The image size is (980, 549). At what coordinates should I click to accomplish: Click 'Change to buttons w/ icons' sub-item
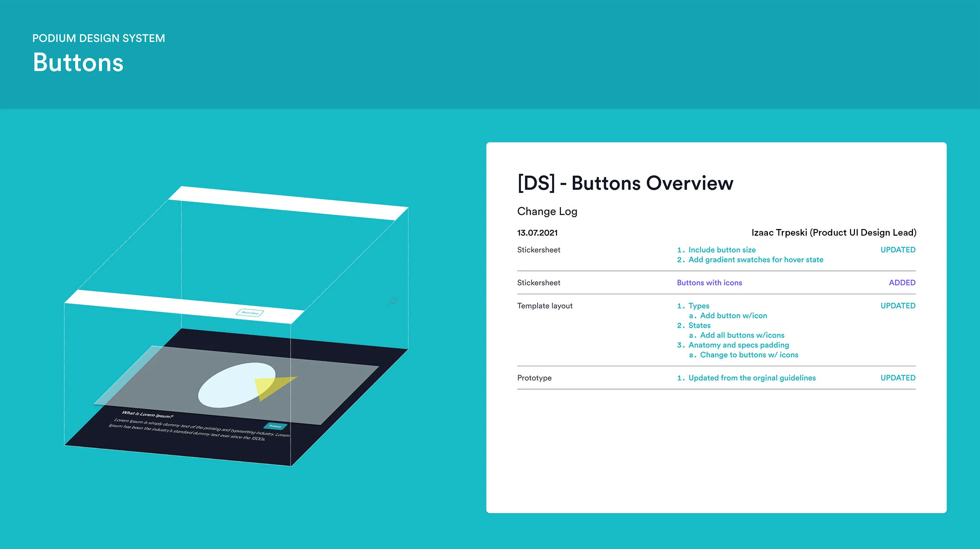[749, 355]
